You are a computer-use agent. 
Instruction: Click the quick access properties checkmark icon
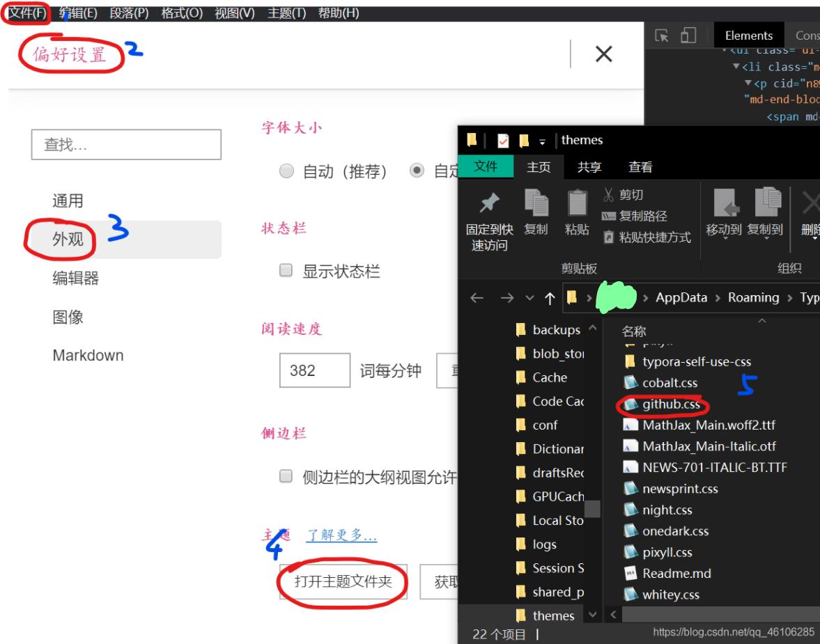tap(502, 141)
